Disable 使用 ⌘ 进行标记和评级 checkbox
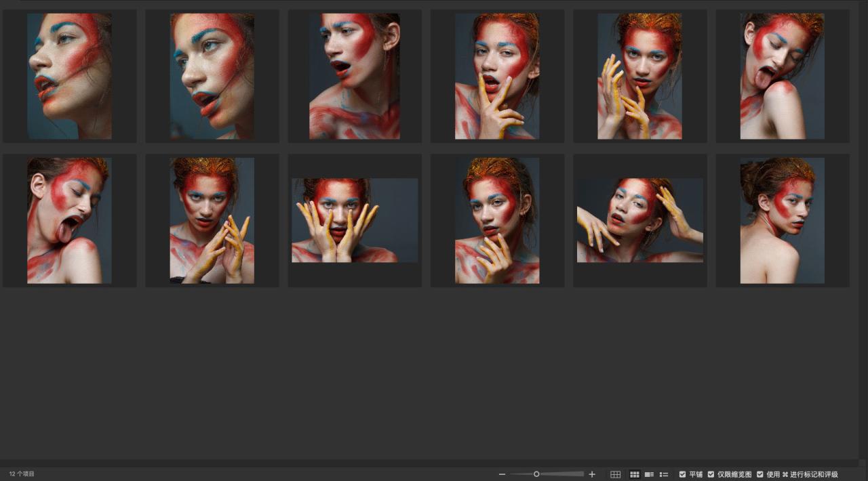This screenshot has height=481, width=868. coord(760,474)
